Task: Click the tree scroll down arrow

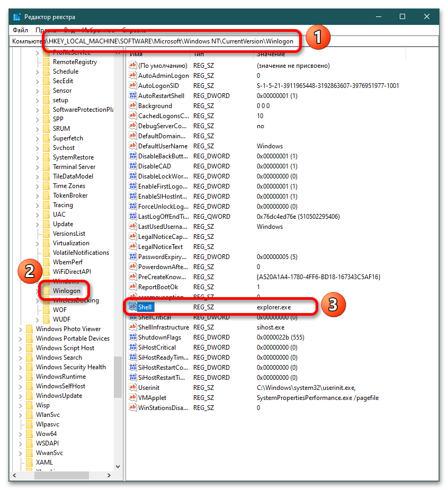Action: click(x=118, y=467)
